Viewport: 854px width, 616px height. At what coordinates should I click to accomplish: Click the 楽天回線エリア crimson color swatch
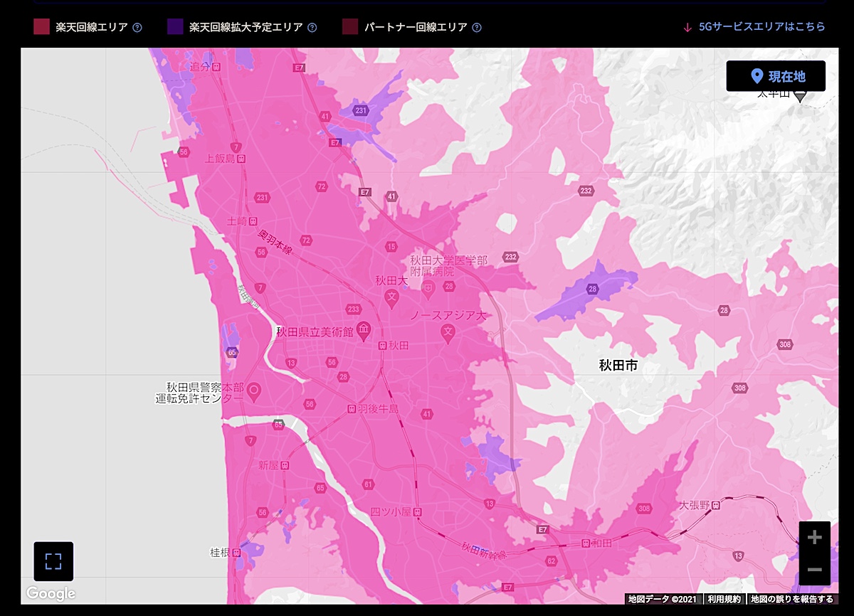coord(41,27)
